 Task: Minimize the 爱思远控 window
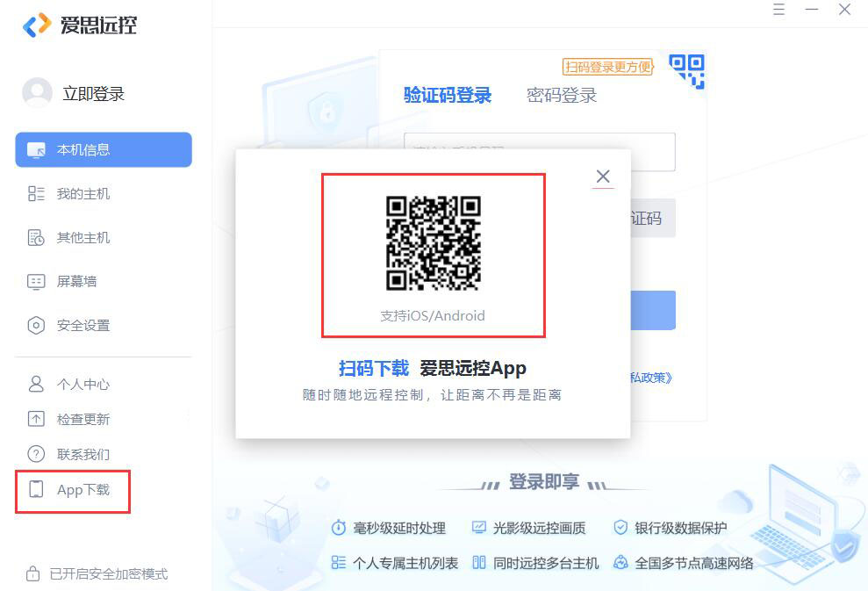812,10
